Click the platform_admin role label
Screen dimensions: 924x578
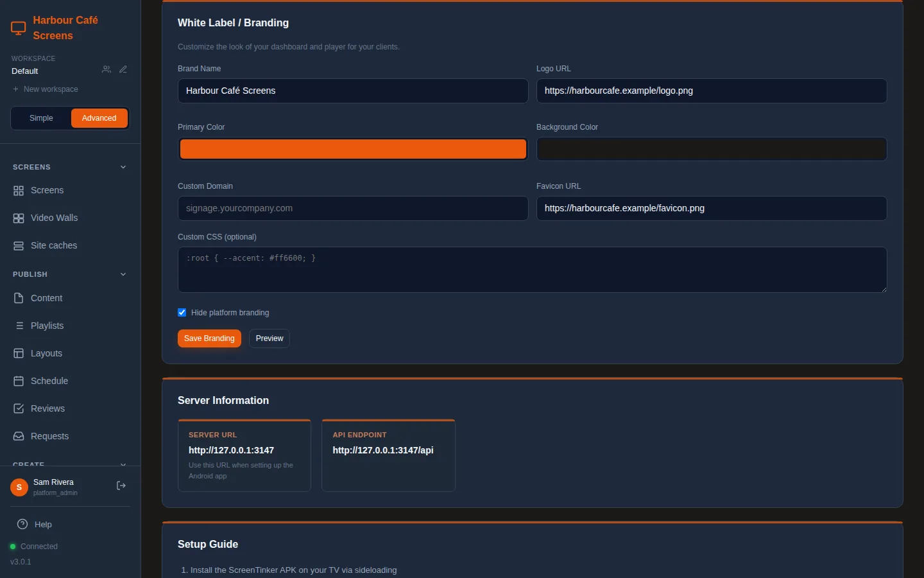pos(55,493)
